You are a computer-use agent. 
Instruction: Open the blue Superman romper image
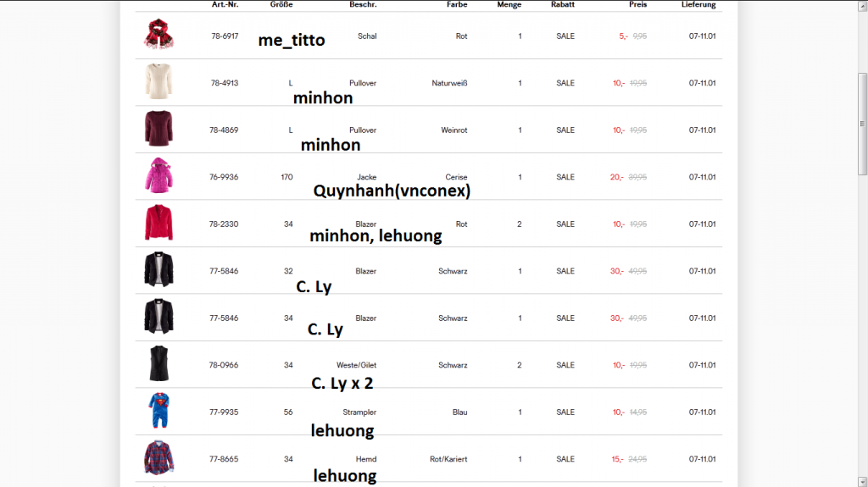(x=159, y=412)
